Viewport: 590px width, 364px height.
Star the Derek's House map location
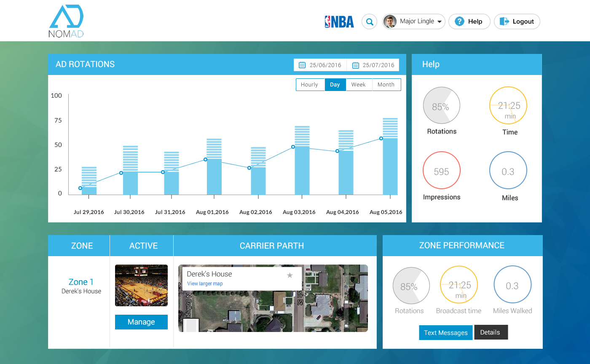pos(290,275)
